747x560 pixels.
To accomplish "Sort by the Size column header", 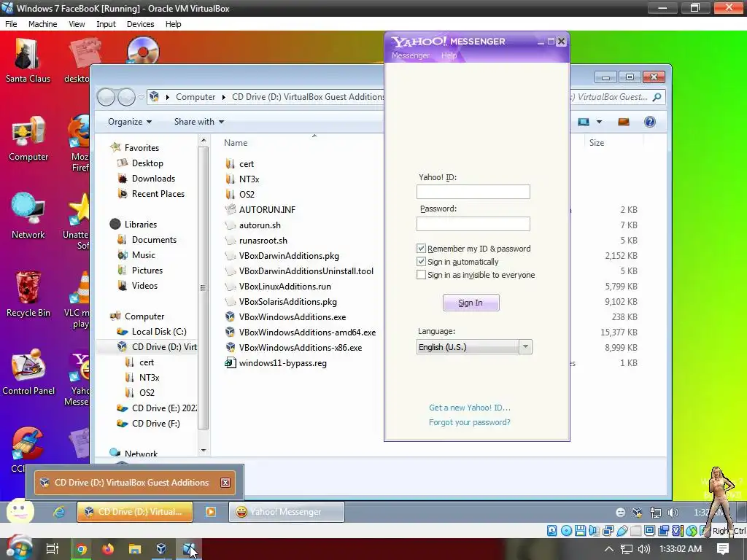I will [597, 143].
